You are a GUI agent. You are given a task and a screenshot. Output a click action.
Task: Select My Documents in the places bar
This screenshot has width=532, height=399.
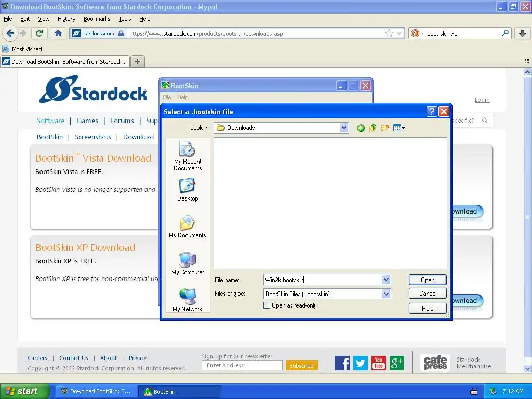187,227
